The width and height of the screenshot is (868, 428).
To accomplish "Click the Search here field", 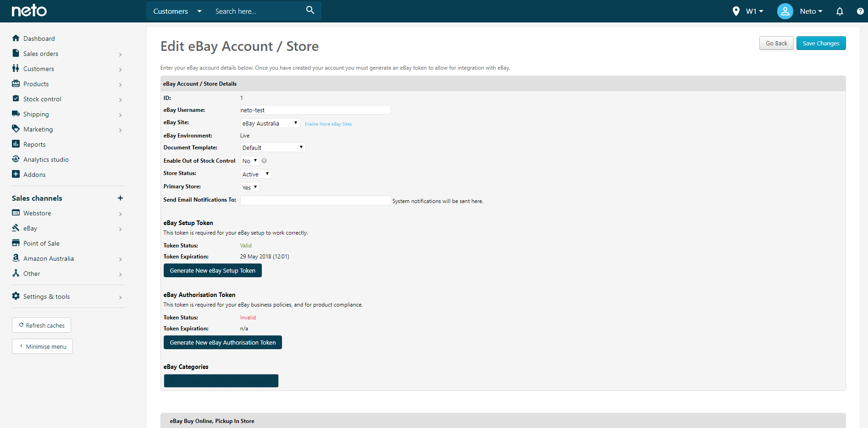I will pyautogui.click(x=257, y=11).
